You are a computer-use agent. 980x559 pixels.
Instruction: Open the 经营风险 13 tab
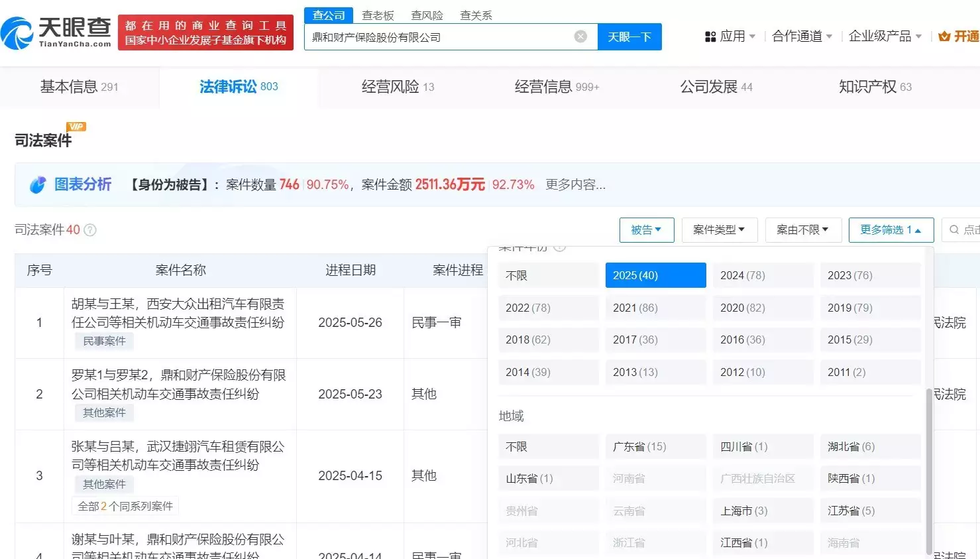398,87
